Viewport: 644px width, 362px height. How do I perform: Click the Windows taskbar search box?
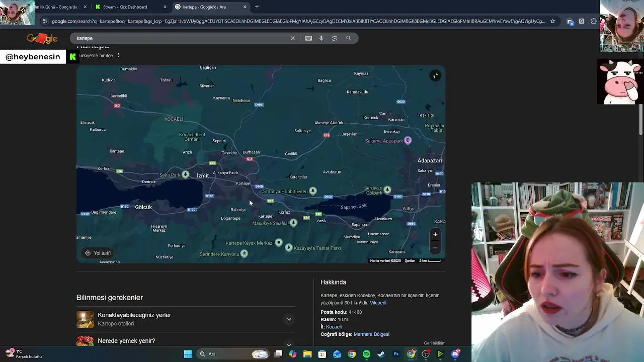coord(233,354)
